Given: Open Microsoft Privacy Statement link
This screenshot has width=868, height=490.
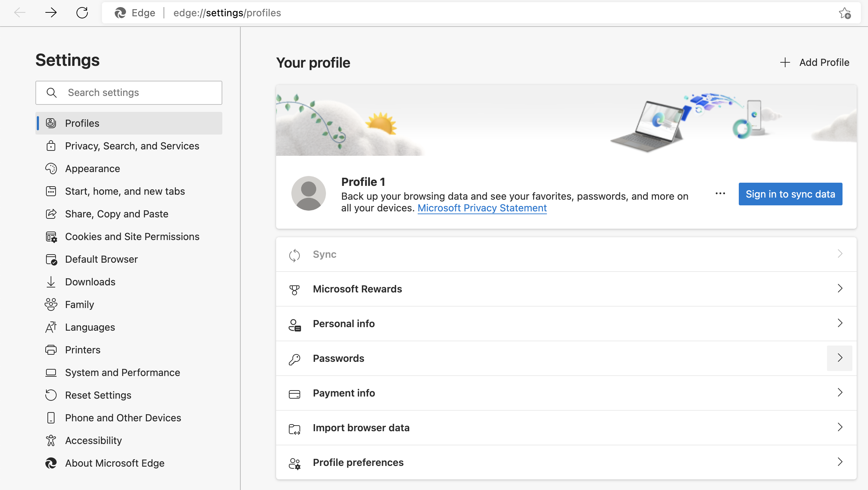Looking at the screenshot, I should (482, 208).
